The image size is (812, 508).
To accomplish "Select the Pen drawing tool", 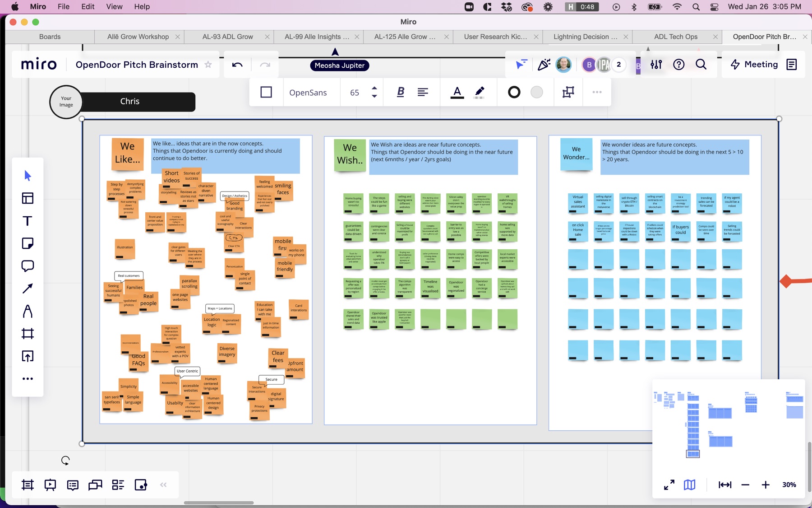I will (x=28, y=311).
